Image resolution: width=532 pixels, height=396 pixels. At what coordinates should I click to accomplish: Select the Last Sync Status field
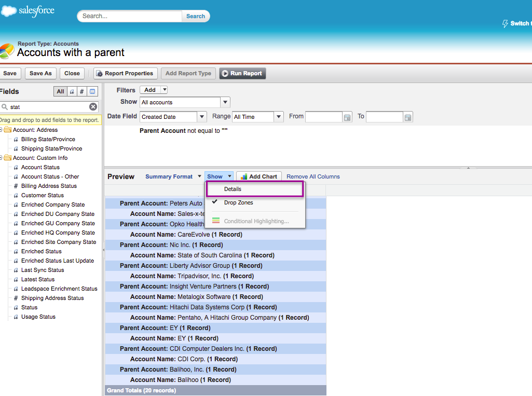point(43,270)
